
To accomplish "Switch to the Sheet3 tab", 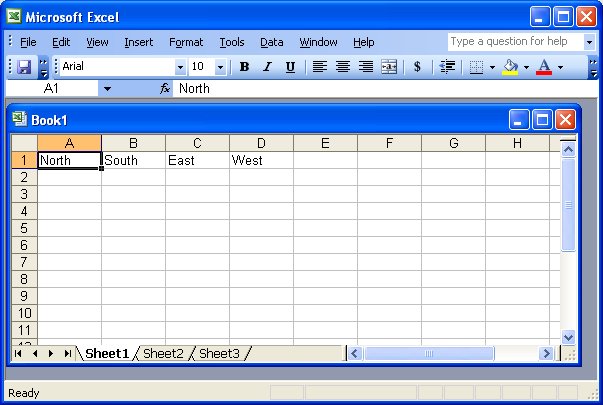I will coord(219,353).
